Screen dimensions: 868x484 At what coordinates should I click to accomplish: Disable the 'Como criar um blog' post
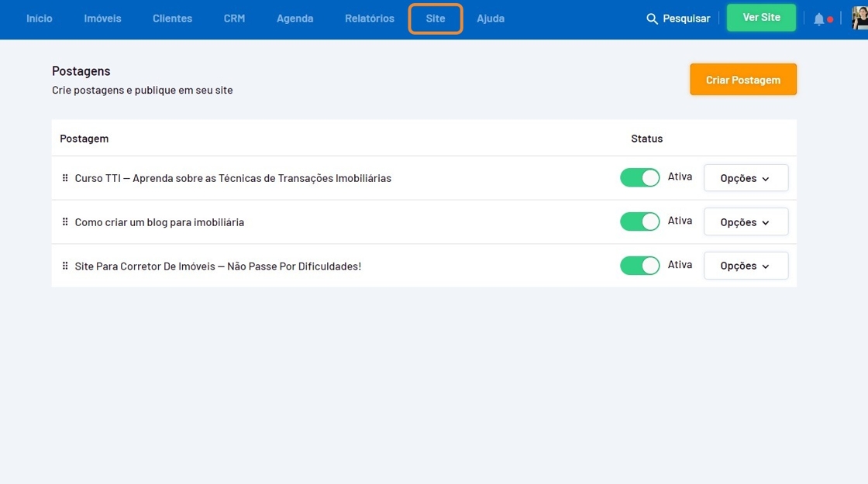[x=639, y=222]
